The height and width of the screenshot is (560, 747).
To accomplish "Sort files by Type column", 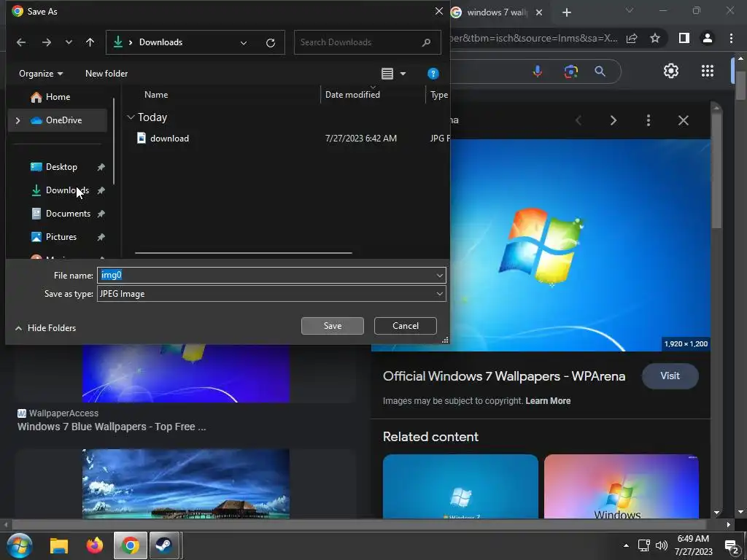I will click(x=438, y=95).
